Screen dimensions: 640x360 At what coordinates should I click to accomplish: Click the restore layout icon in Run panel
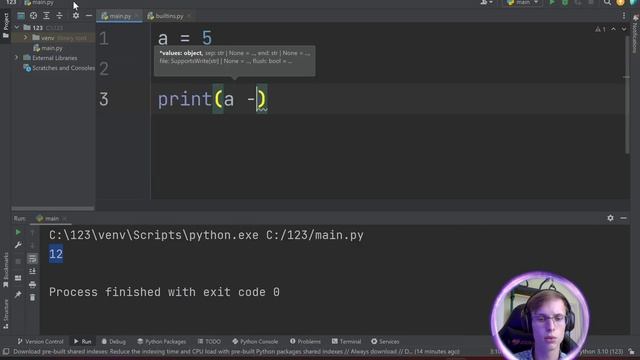pos(18,278)
